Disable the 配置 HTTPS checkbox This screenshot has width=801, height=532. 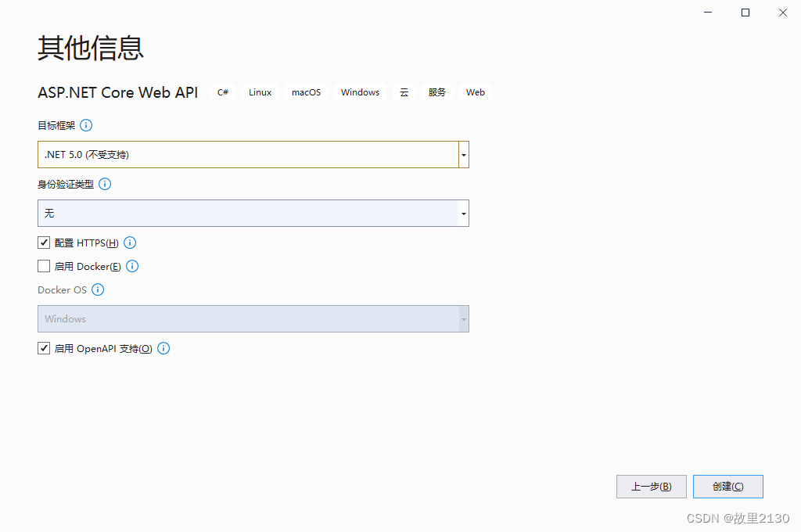44,243
